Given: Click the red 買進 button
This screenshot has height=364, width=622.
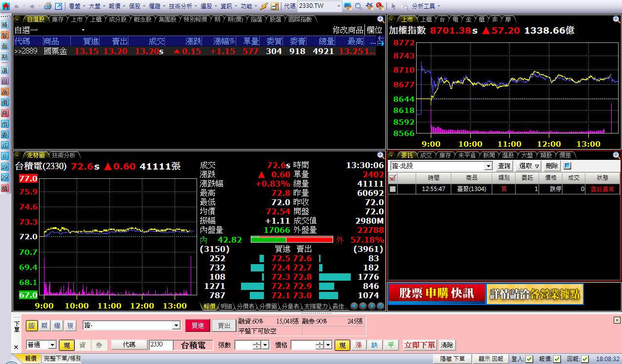Looking at the screenshot, I should (197, 326).
